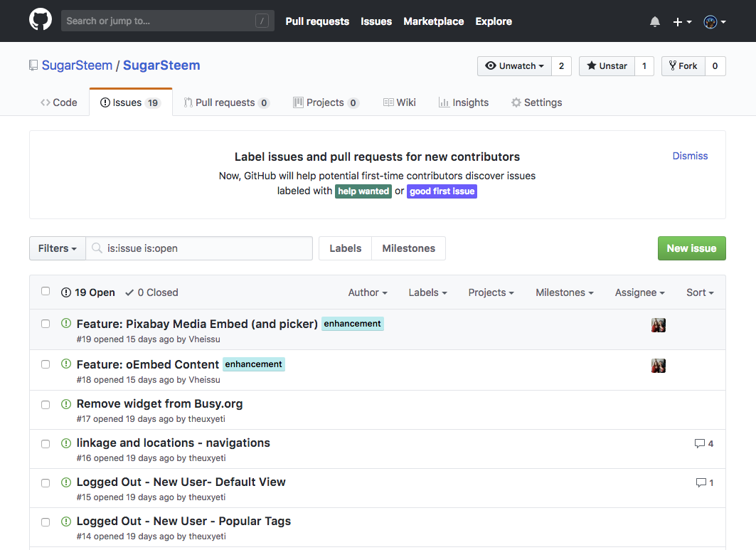This screenshot has height=550, width=756.
Task: Click assignee avatar on issue #18
Action: pyautogui.click(x=659, y=366)
